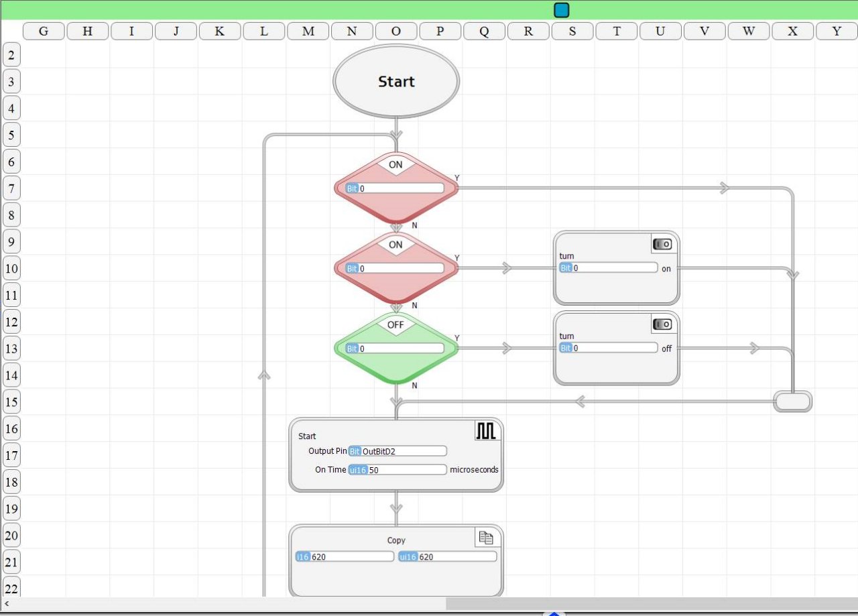Select the first red ON decision diamond
Image resolution: width=858 pixels, height=616 pixels.
pyautogui.click(x=396, y=188)
